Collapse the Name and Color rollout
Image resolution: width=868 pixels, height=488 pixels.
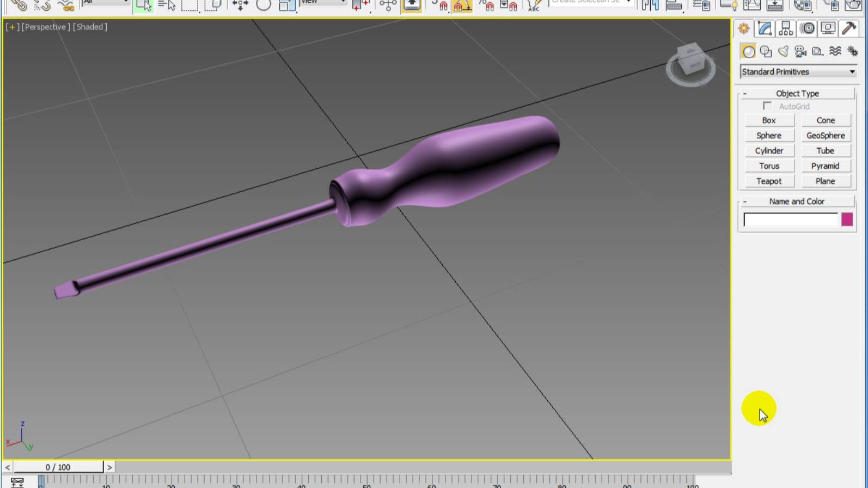click(797, 202)
